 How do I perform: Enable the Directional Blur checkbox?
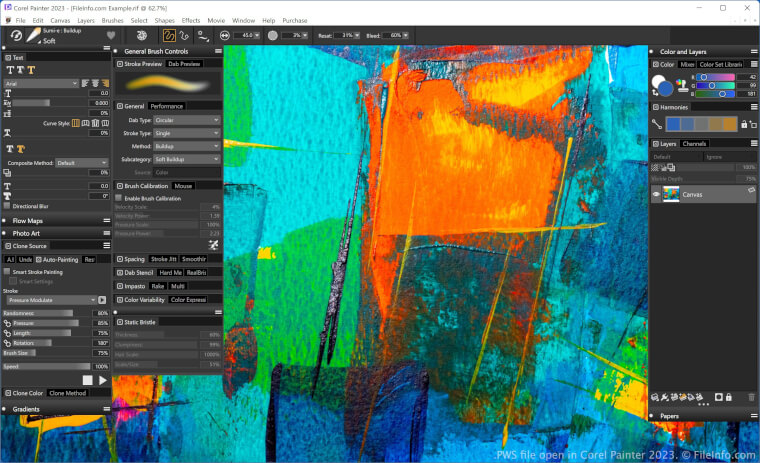click(8, 206)
